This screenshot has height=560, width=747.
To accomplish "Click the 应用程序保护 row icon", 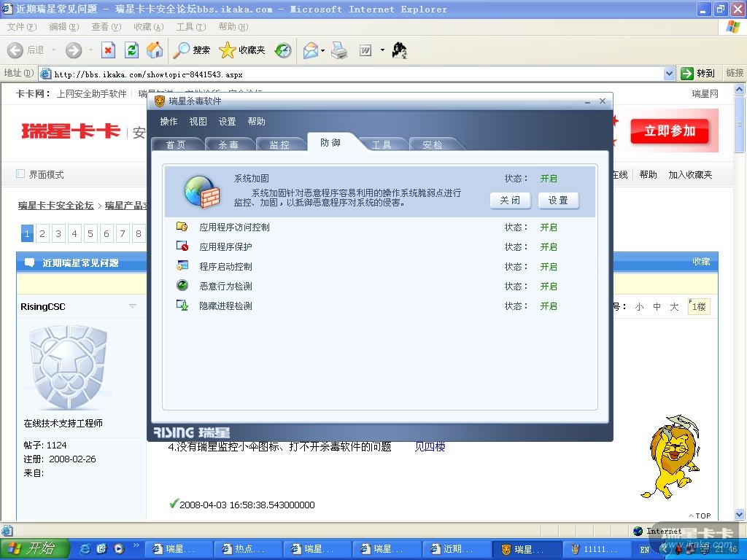I will pyautogui.click(x=182, y=246).
